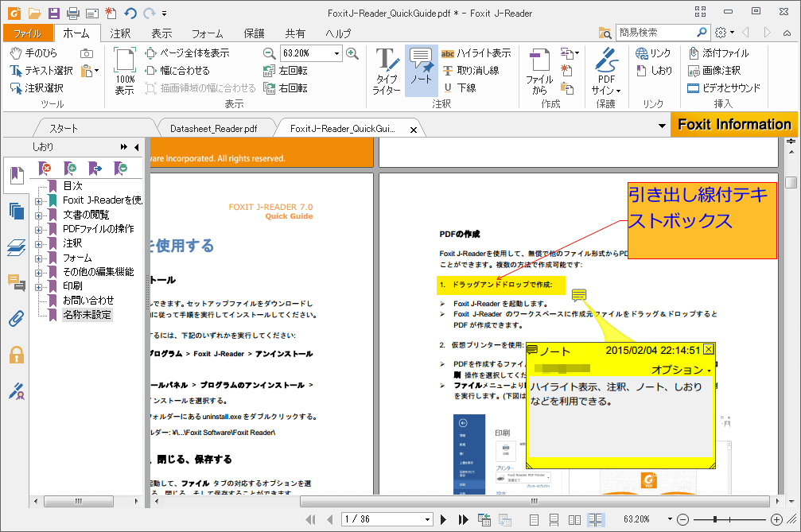Click the Note (ノート) annotation tool
The image size is (801, 532).
(x=421, y=70)
